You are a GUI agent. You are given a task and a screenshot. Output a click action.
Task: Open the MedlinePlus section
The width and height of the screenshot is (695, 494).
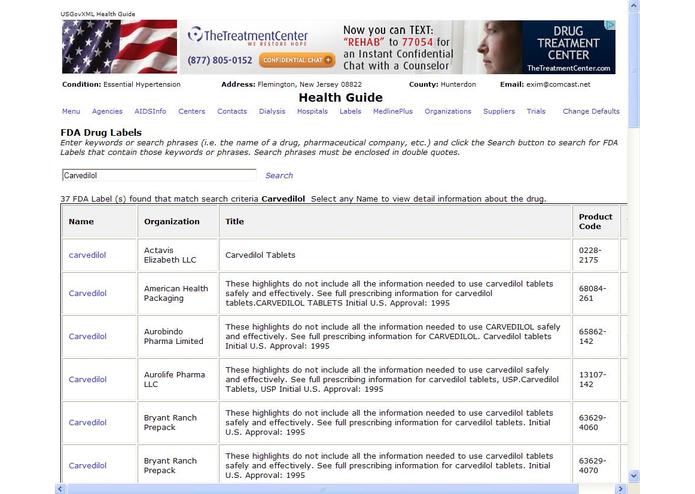(393, 111)
